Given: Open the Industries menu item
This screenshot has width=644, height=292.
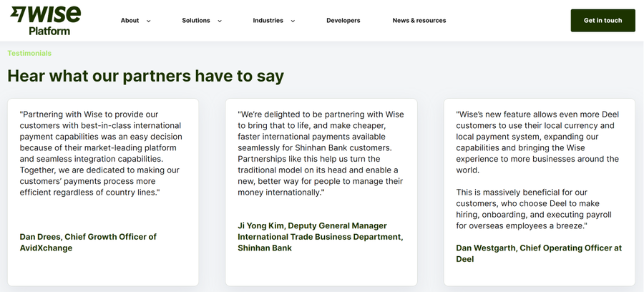Looking at the screenshot, I should tap(268, 21).
